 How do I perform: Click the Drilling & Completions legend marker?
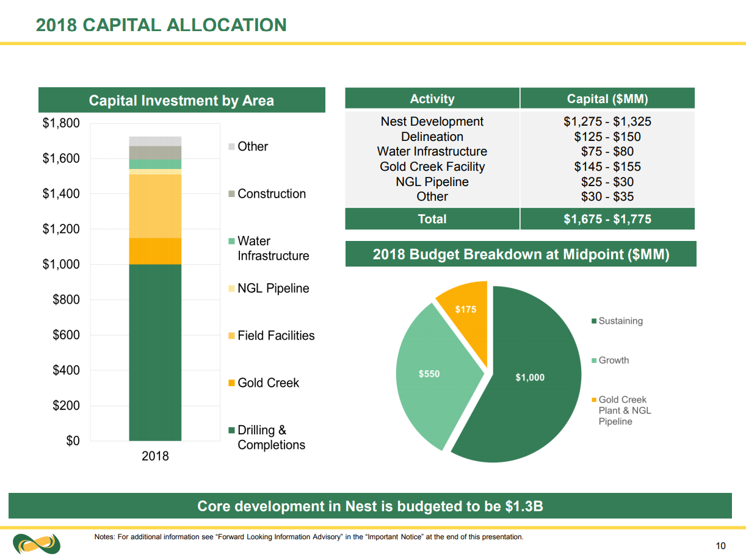[231, 431]
